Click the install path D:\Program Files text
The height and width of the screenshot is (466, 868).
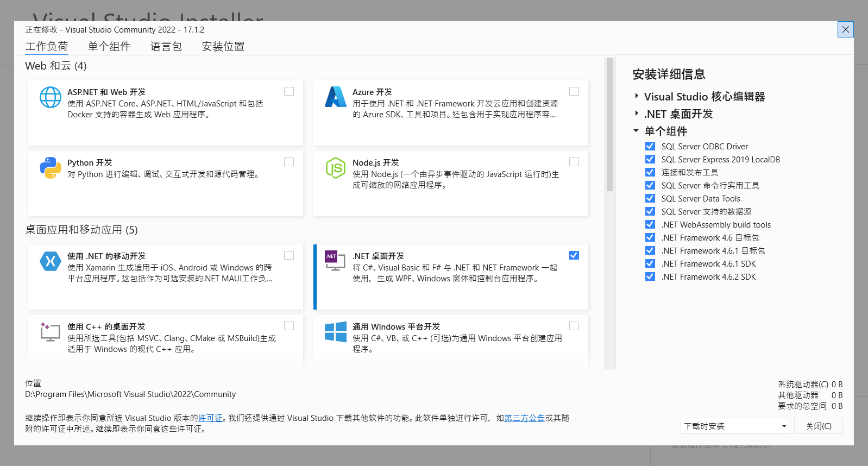(130, 394)
